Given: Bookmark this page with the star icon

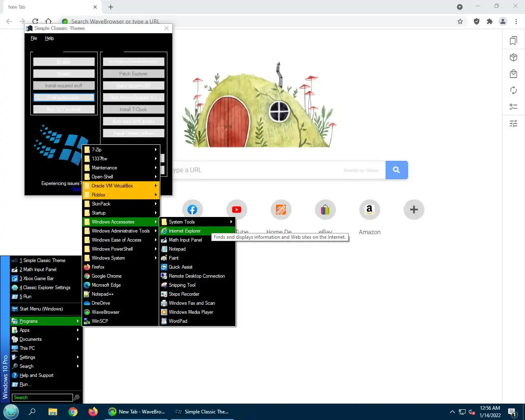Looking at the screenshot, I should (x=460, y=21).
